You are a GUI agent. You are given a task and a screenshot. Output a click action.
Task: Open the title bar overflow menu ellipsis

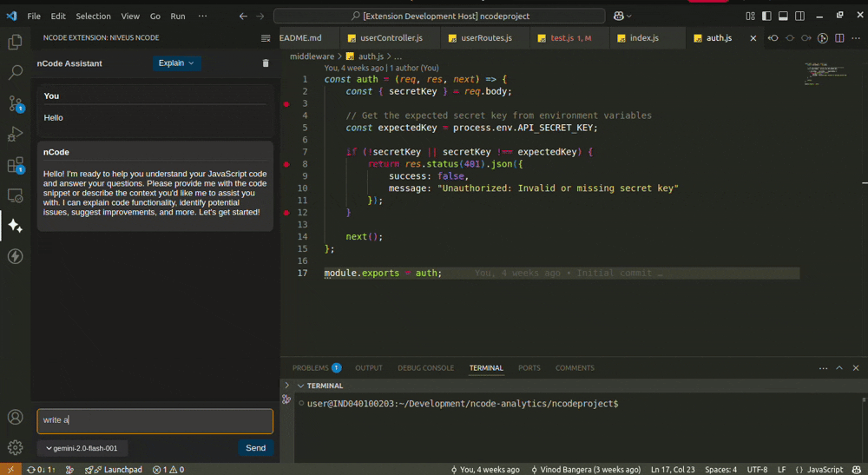(202, 16)
